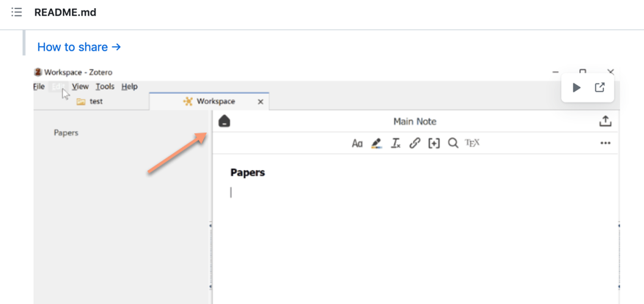The width and height of the screenshot is (644, 304).
Task: Click the README.md file title
Action: [65, 12]
